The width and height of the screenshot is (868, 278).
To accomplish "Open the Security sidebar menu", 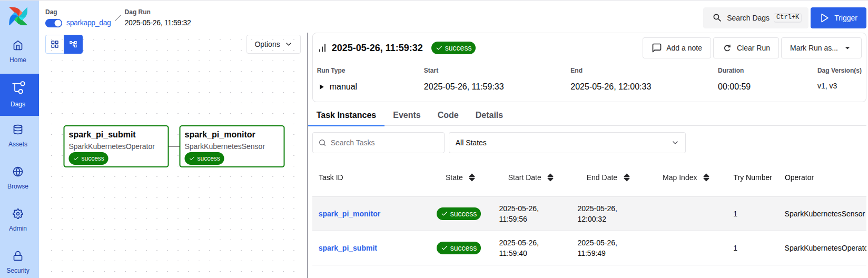I will pos(18,262).
